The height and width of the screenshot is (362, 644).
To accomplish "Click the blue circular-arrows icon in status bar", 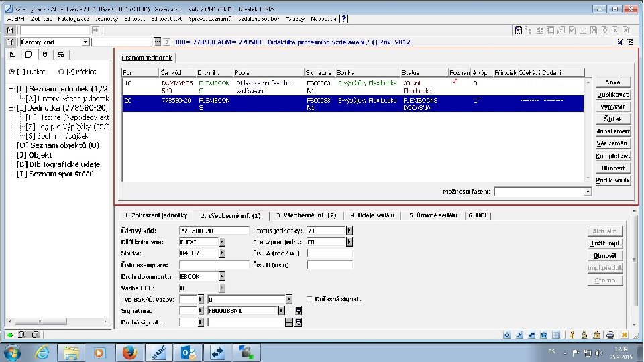I will (507, 335).
